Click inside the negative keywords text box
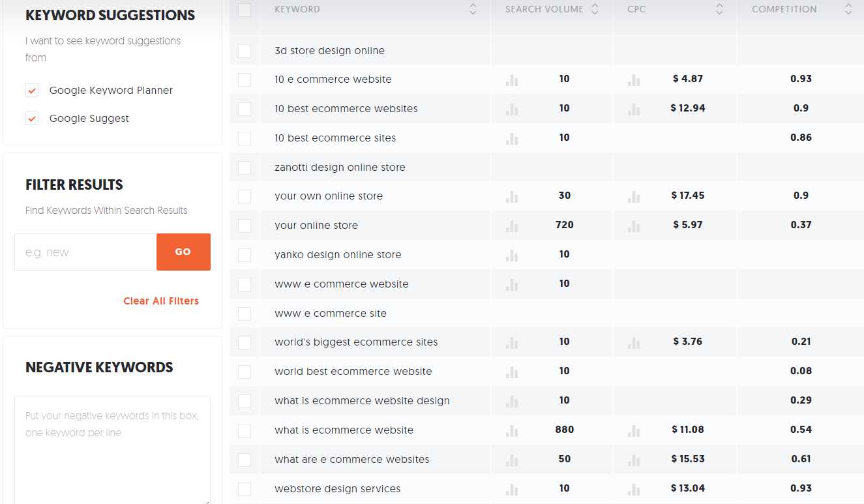The width and height of the screenshot is (864, 504). pyautogui.click(x=112, y=450)
